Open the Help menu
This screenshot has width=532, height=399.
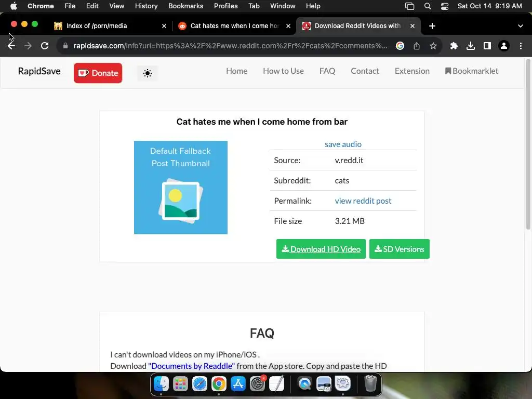[x=313, y=6]
